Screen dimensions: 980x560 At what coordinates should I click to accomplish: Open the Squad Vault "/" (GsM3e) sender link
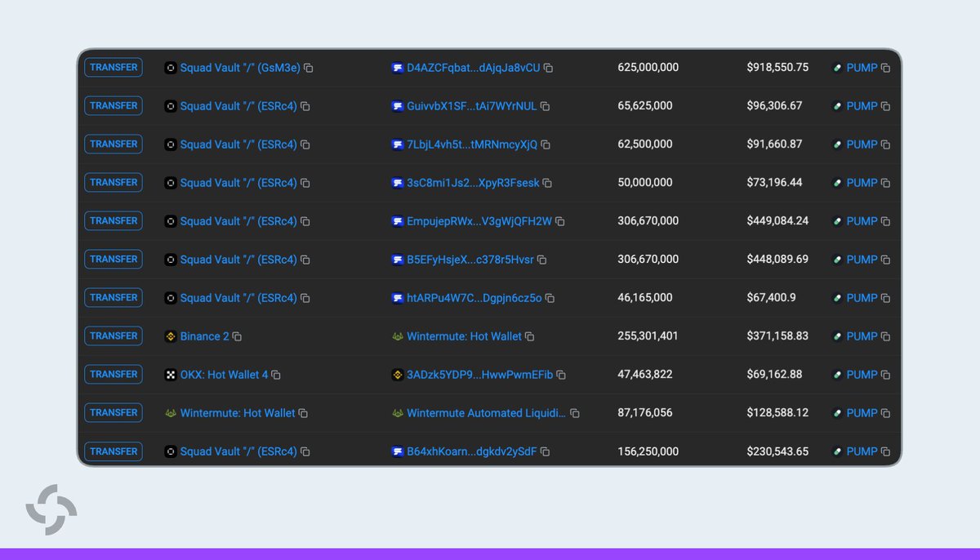[240, 68]
